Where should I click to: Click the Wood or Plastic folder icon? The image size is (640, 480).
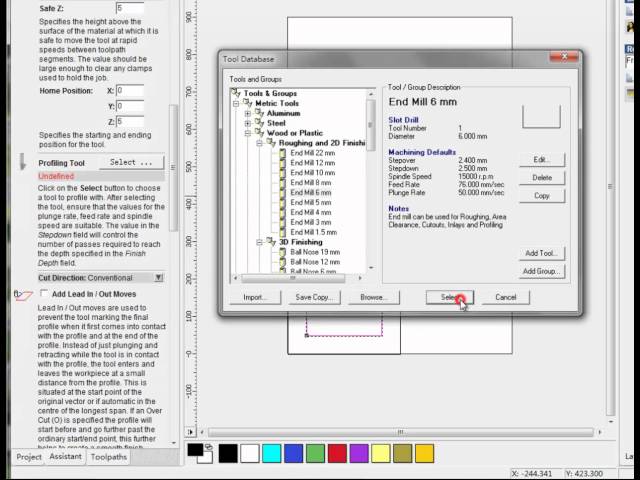pos(259,132)
